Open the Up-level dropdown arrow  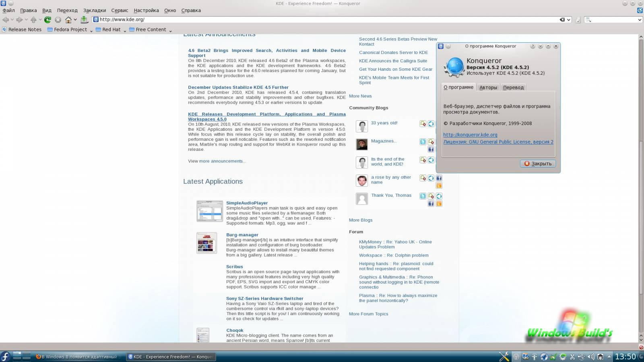40,20
